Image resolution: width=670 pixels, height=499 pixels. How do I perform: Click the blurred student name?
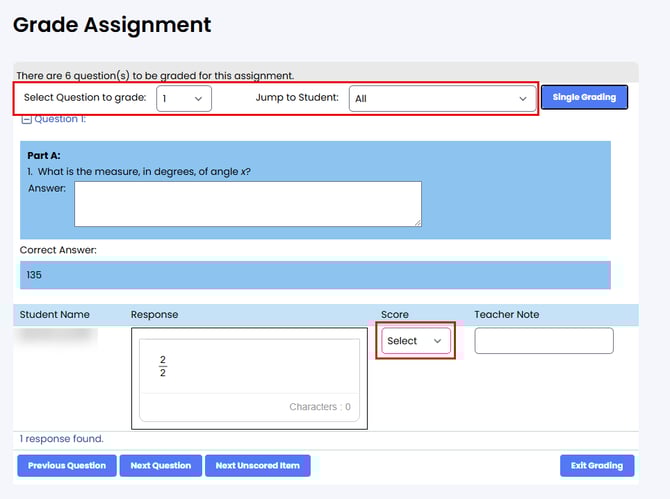(x=58, y=337)
